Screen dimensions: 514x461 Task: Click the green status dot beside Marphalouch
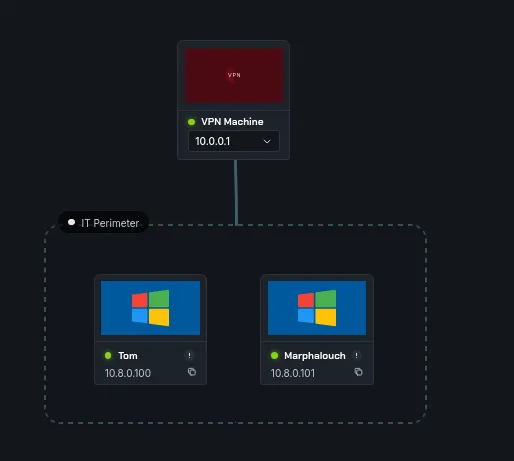click(274, 356)
